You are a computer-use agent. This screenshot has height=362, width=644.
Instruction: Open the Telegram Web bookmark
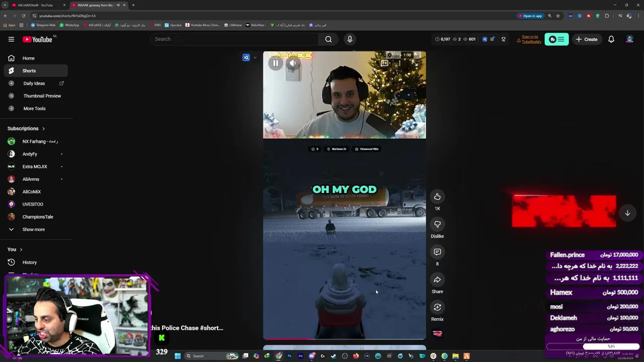[x=43, y=25]
